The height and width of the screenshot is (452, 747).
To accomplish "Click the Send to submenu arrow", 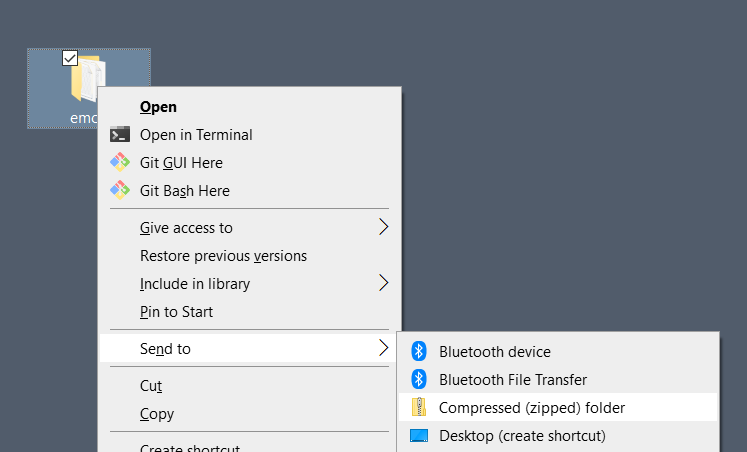I will pyautogui.click(x=383, y=348).
